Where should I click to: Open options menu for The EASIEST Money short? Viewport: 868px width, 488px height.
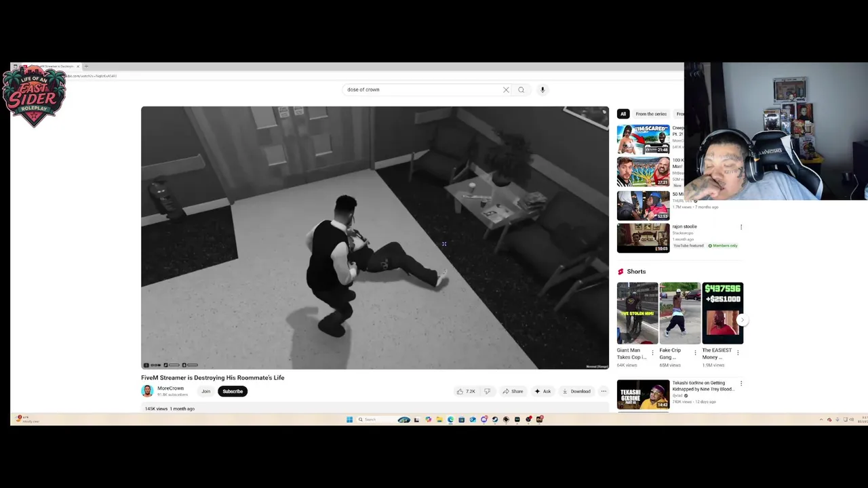pyautogui.click(x=738, y=352)
